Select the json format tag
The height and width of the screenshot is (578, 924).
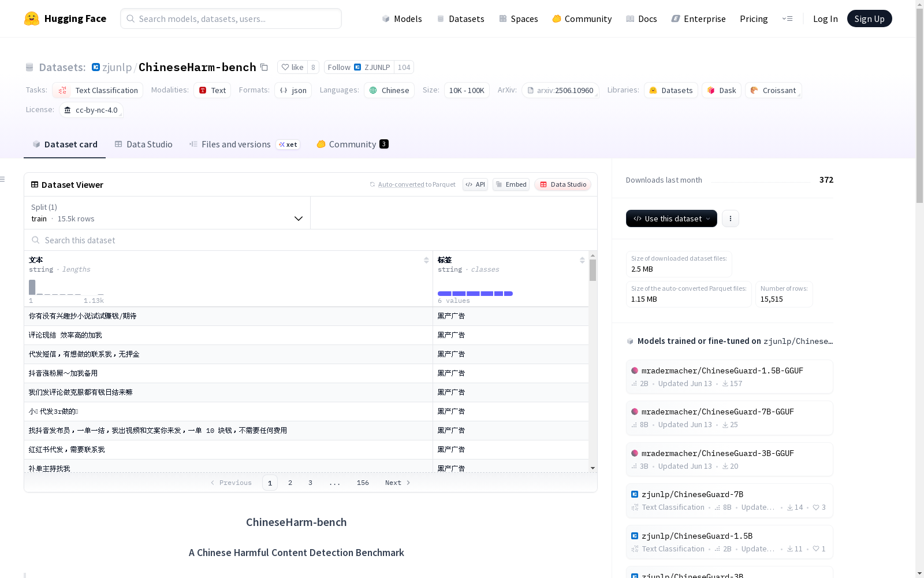pos(293,90)
